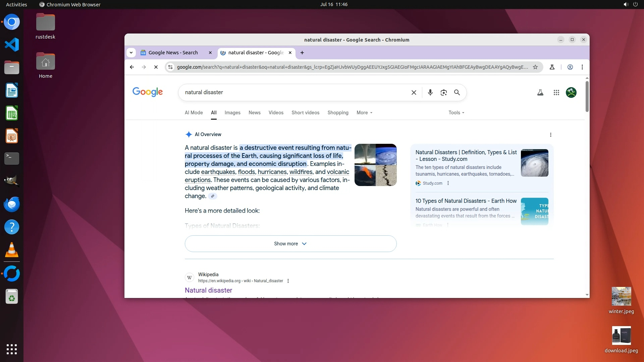Open the Google apps grid icon
The width and height of the screenshot is (644, 362).
[556, 93]
